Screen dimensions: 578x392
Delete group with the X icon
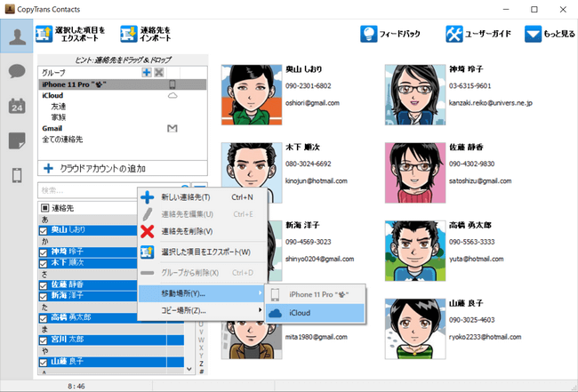point(159,72)
